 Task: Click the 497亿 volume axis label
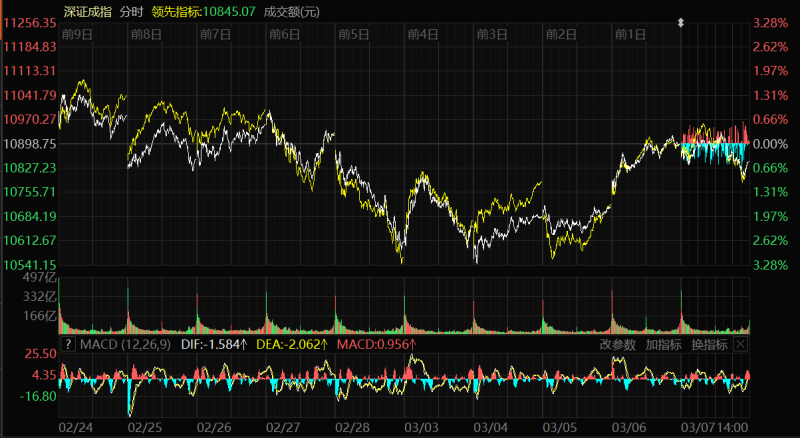[40, 278]
